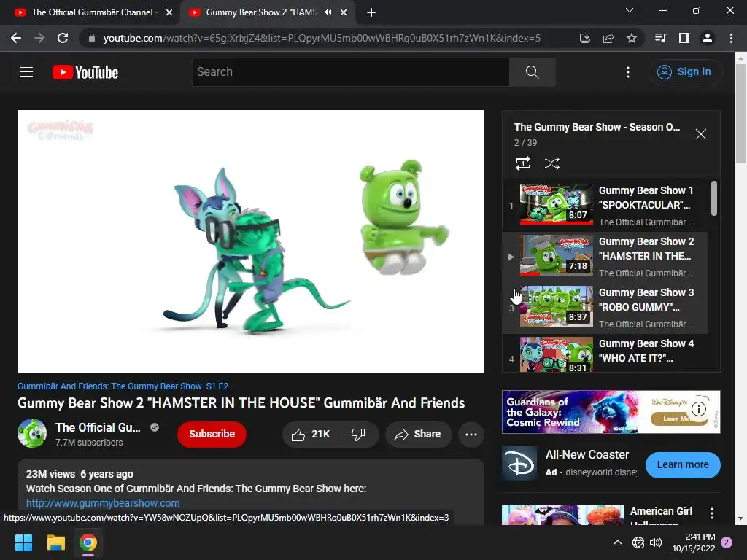Screen dimensions: 747x560
Task: Click Learn more on Disney ad
Action: click(x=683, y=464)
